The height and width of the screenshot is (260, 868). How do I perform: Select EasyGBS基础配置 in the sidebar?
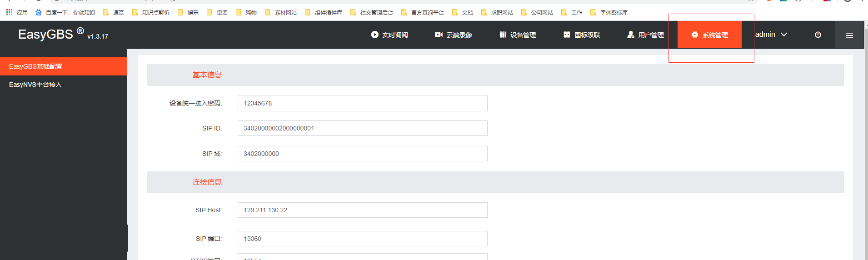pos(63,66)
